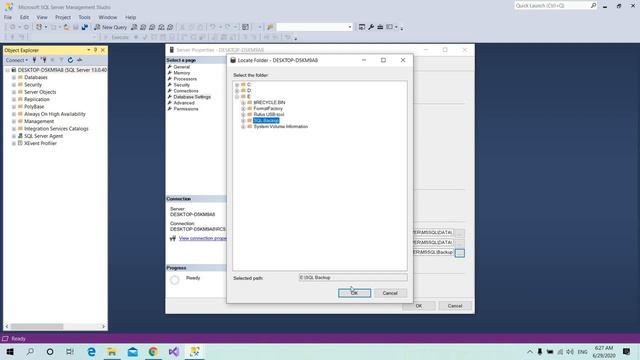The width and height of the screenshot is (640, 360).
Task: Open the Edit menu
Action: 24,17
